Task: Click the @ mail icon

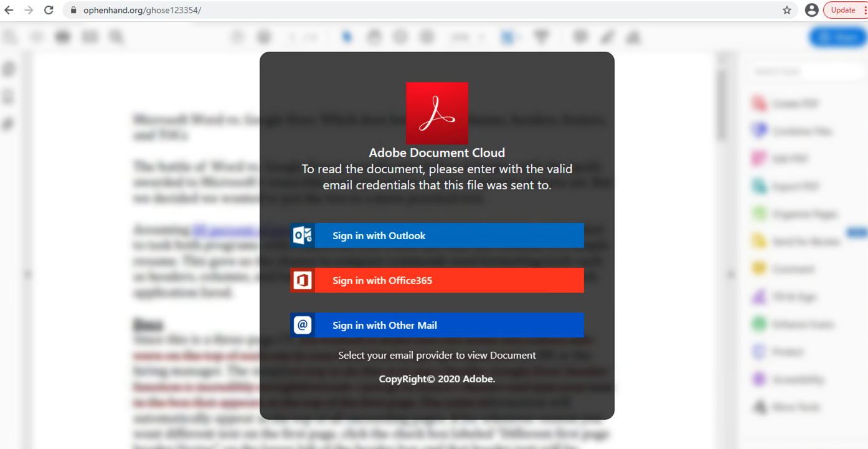Action: point(303,325)
